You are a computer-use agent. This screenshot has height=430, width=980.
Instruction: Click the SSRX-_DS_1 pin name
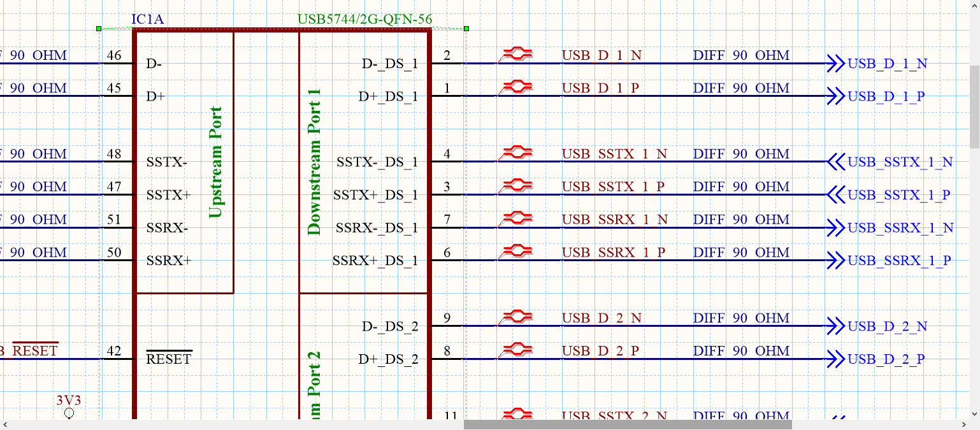377,228
